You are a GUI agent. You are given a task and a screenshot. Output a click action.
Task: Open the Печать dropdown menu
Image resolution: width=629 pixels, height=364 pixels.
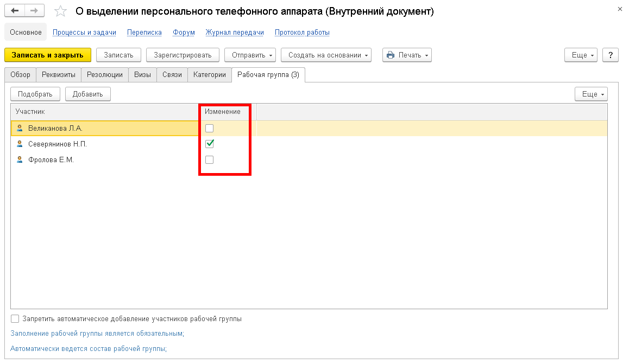coord(407,55)
